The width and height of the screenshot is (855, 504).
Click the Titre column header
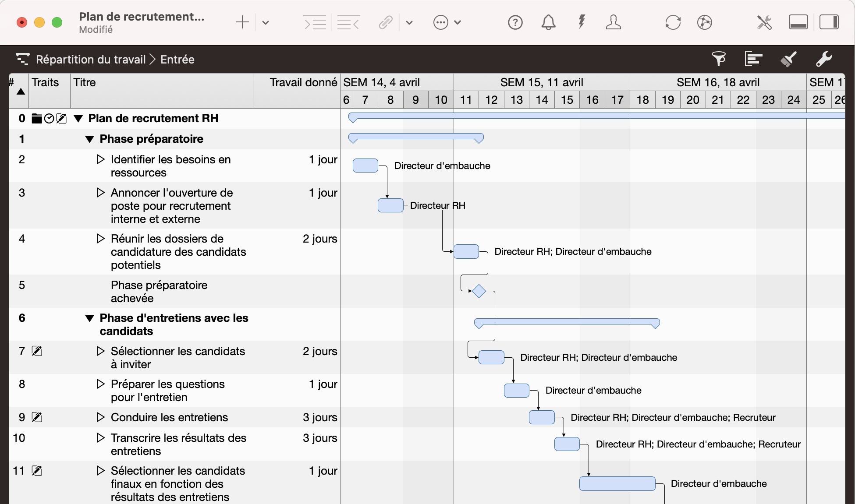pos(85,82)
